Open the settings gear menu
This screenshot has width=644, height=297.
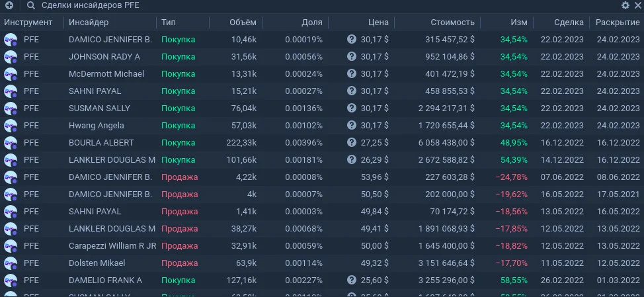click(625, 5)
